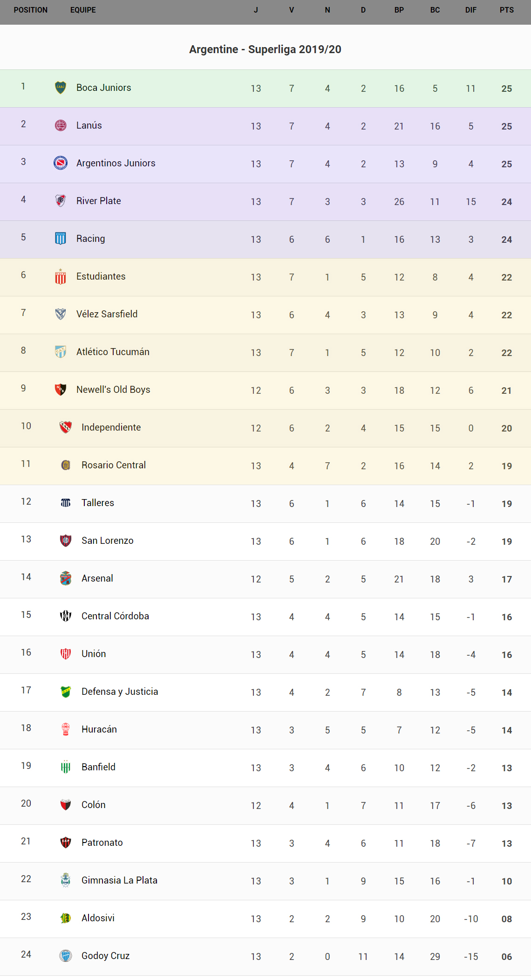
Task: Open the Vélez Sarsfield team name
Action: coord(107,314)
